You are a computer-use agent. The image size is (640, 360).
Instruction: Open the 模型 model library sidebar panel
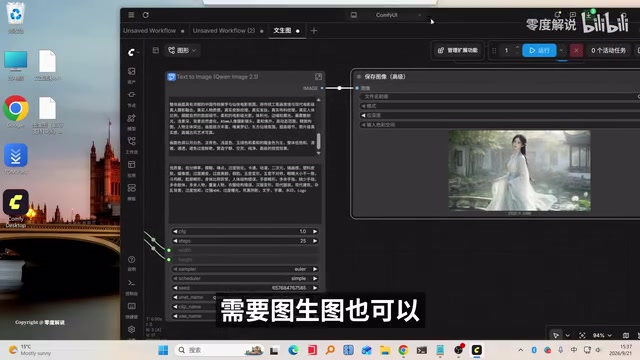coord(131,121)
